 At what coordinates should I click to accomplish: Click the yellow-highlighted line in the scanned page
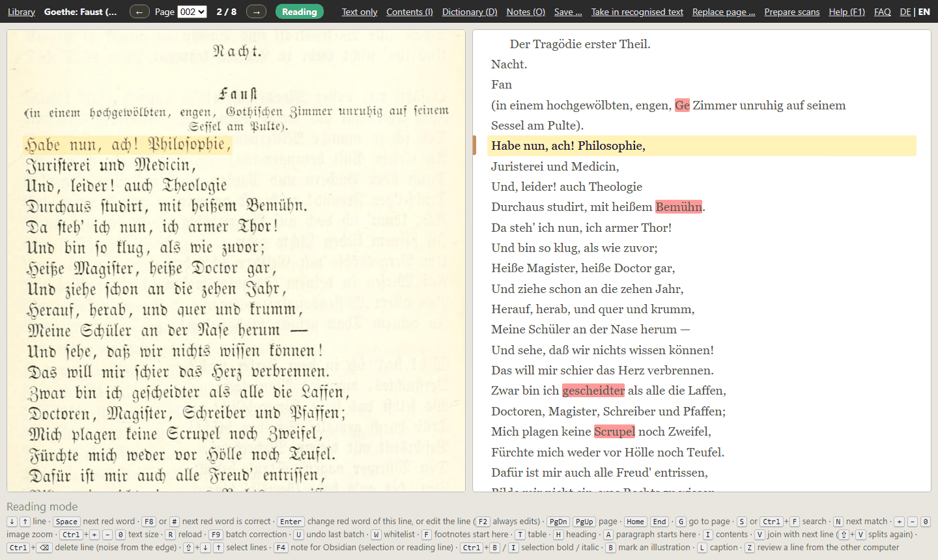coord(128,145)
